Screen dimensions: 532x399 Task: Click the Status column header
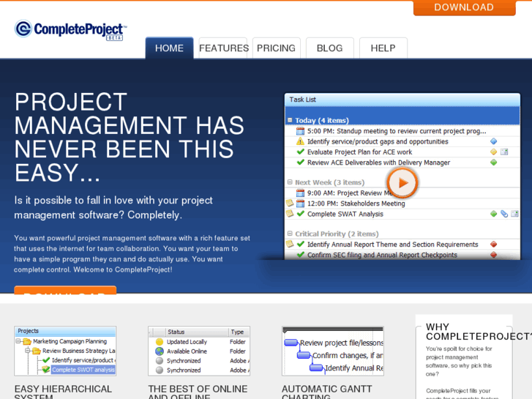pyautogui.click(x=176, y=332)
